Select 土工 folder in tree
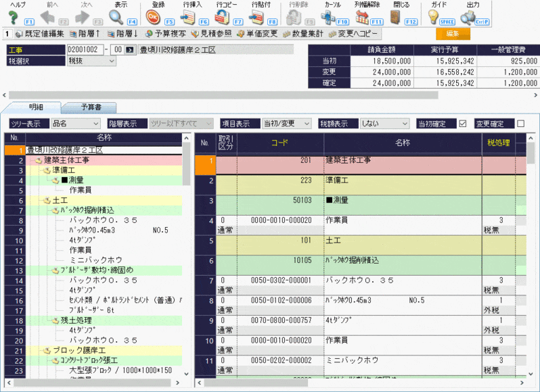This screenshot has width=540, height=392. point(60,200)
